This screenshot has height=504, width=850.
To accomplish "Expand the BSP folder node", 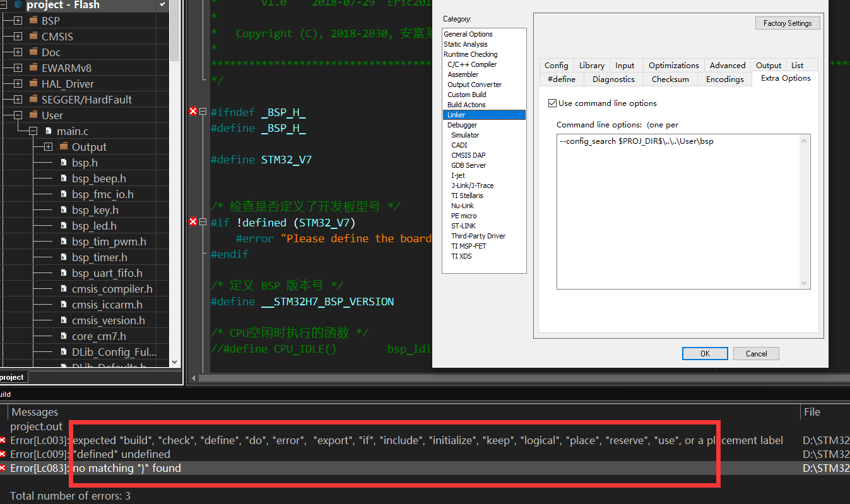I will 18,21.
